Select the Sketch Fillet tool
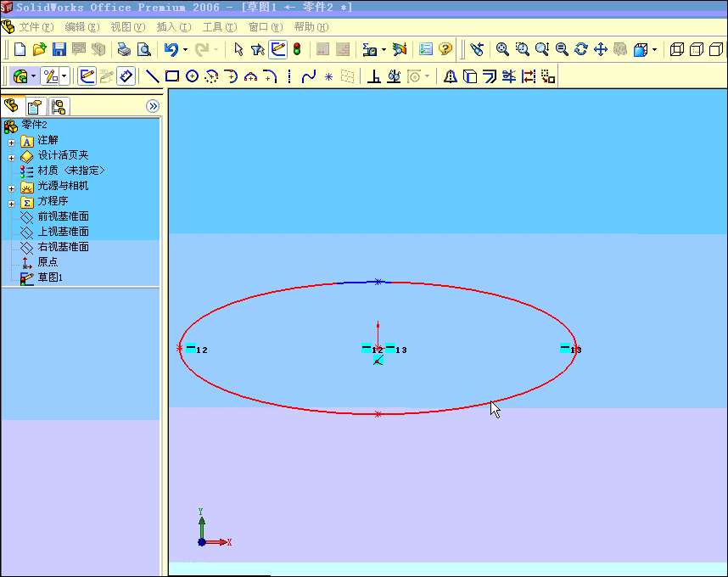 pos(270,76)
